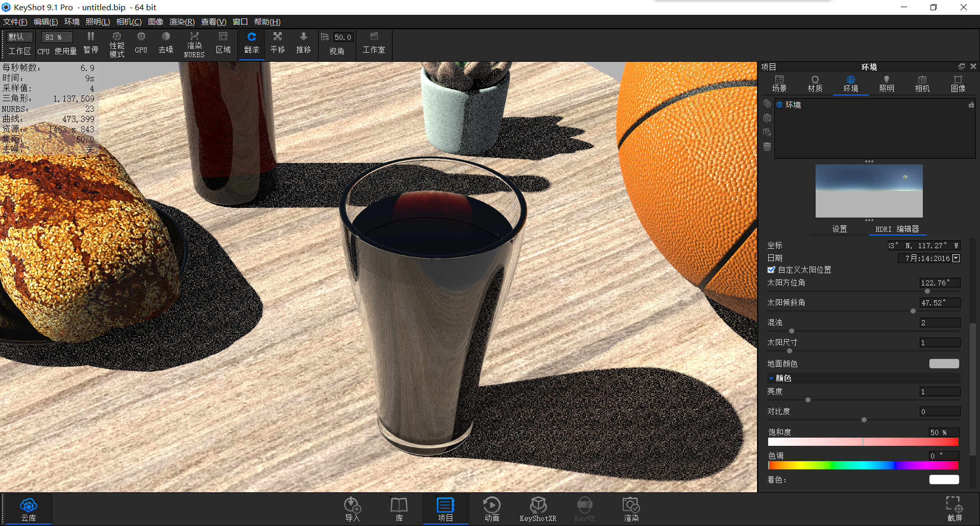Open the 环境 menu

71,21
